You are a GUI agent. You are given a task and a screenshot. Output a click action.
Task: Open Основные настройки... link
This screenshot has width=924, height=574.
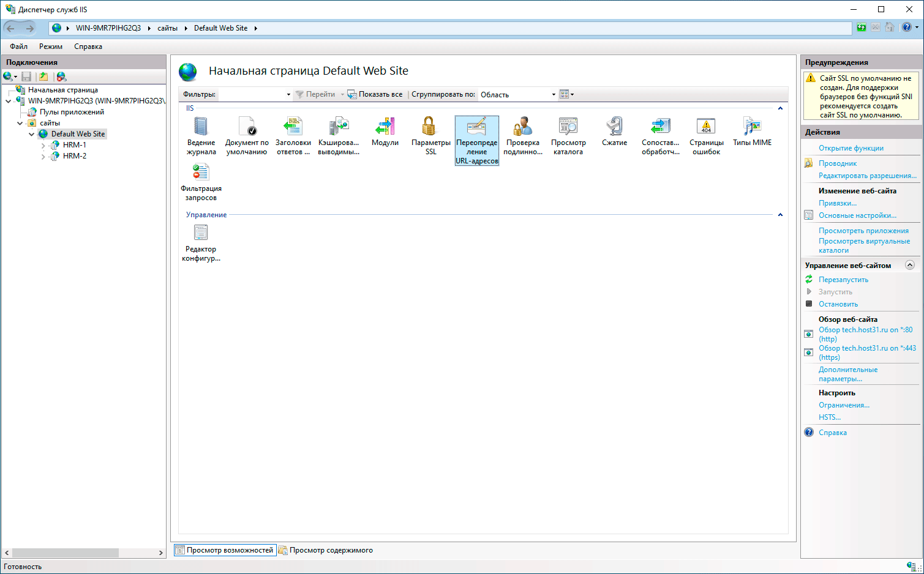click(857, 215)
